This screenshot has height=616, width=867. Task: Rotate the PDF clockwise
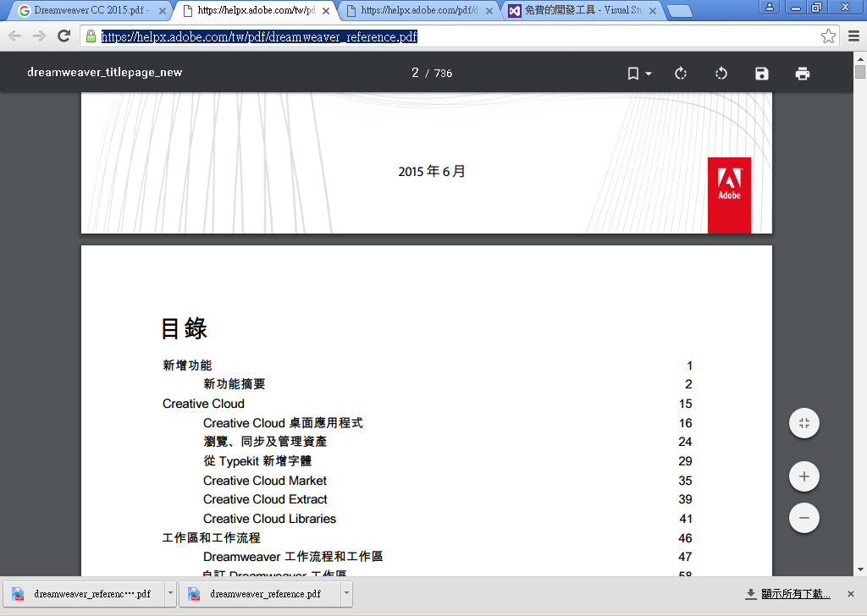pos(681,74)
